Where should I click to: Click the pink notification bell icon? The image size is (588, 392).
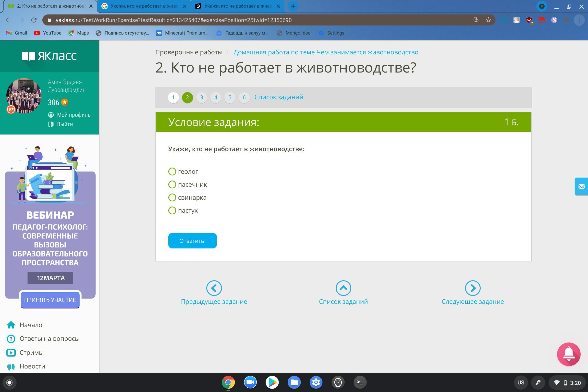568,354
